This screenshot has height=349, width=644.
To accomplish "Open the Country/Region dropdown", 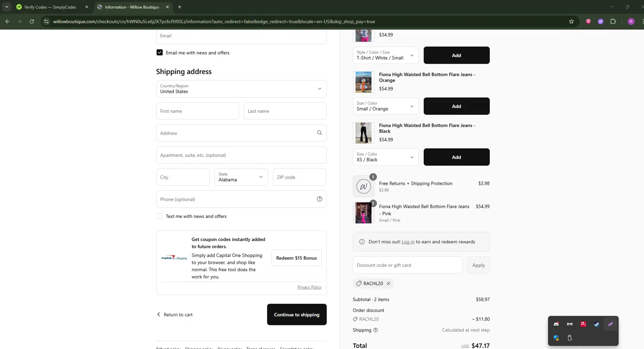I will (241, 89).
